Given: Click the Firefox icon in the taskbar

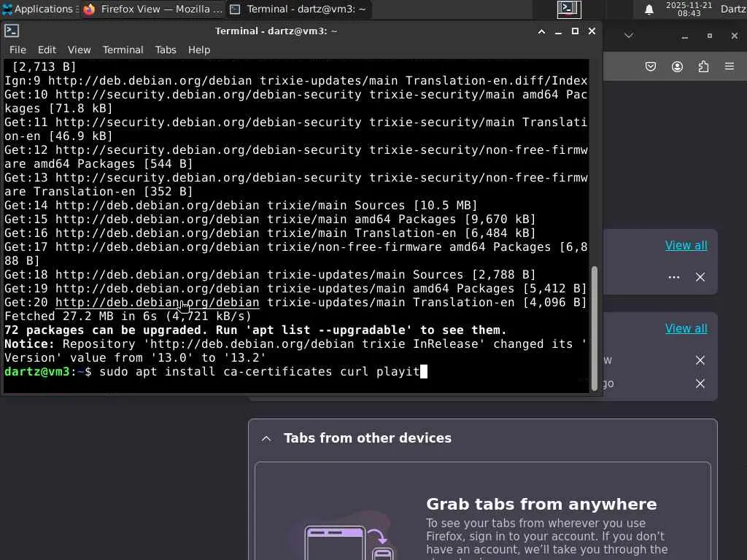Looking at the screenshot, I should point(89,9).
